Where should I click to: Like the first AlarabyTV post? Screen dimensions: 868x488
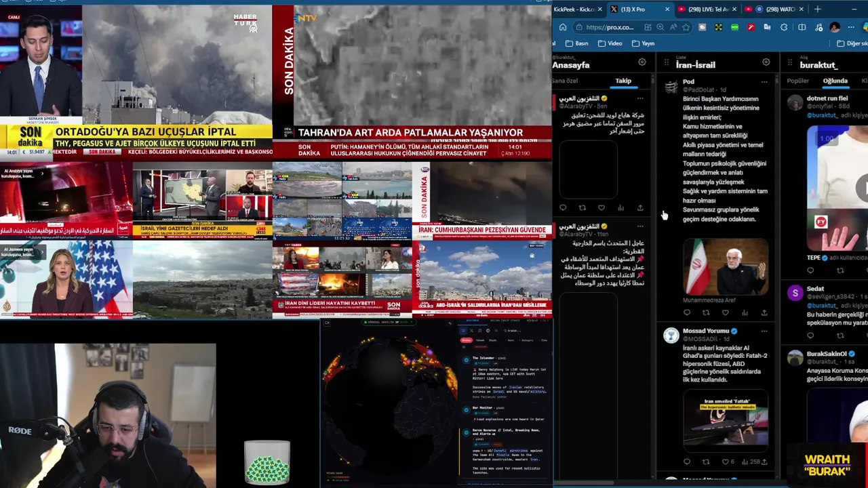(x=601, y=207)
